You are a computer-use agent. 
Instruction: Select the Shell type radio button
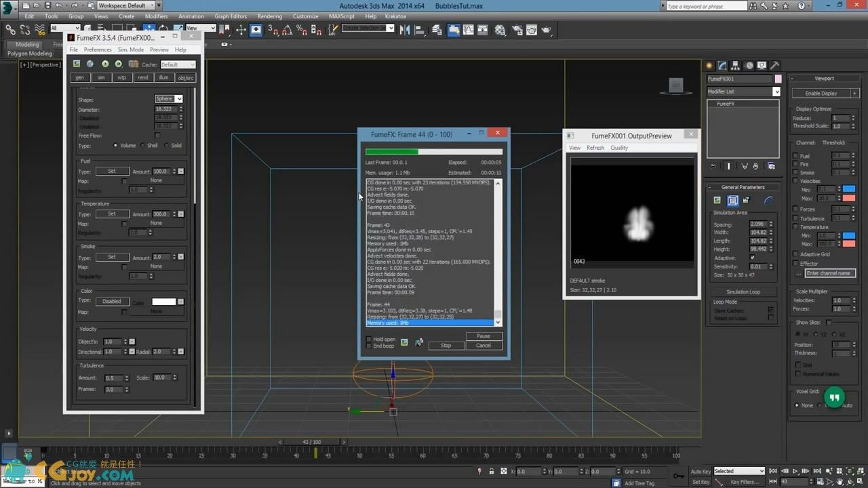pyautogui.click(x=143, y=145)
